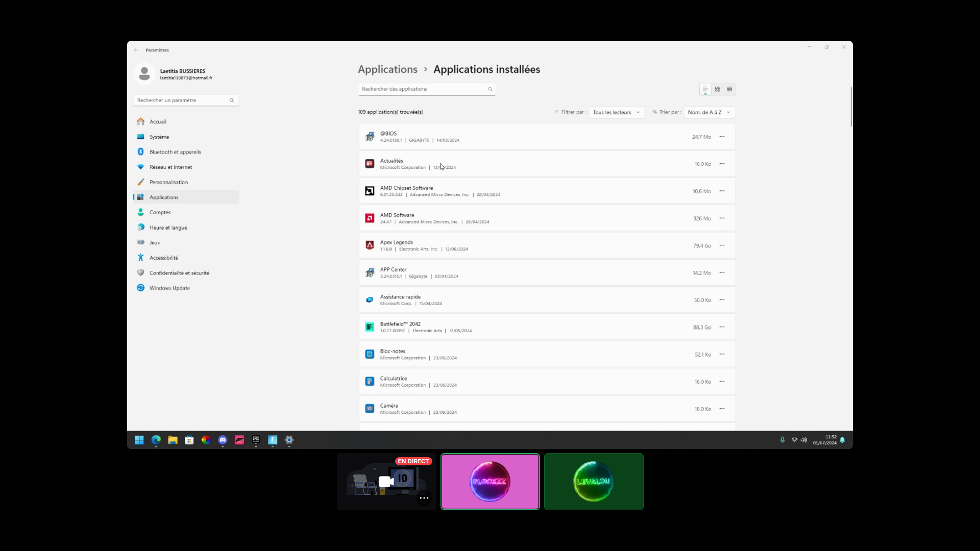Click the Actualités app icon
The image size is (980, 551).
click(x=370, y=164)
